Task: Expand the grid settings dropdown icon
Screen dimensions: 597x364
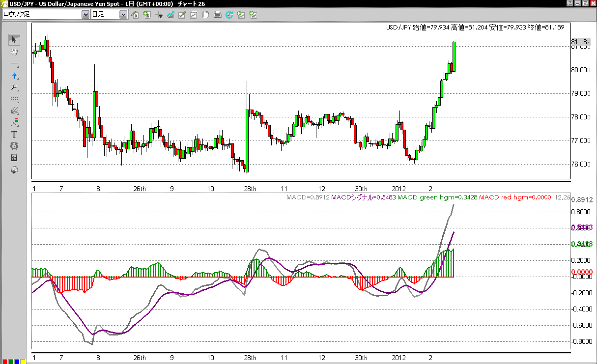Action: pyautogui.click(x=159, y=15)
